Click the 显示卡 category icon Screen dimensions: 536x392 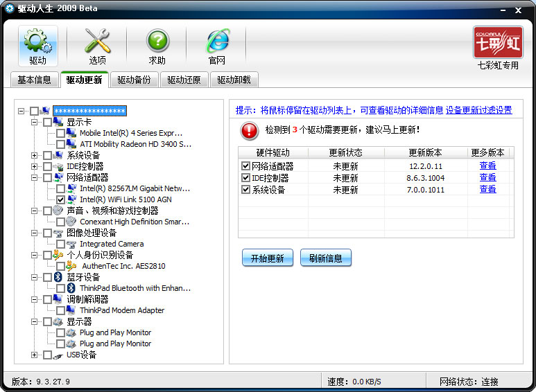58,122
